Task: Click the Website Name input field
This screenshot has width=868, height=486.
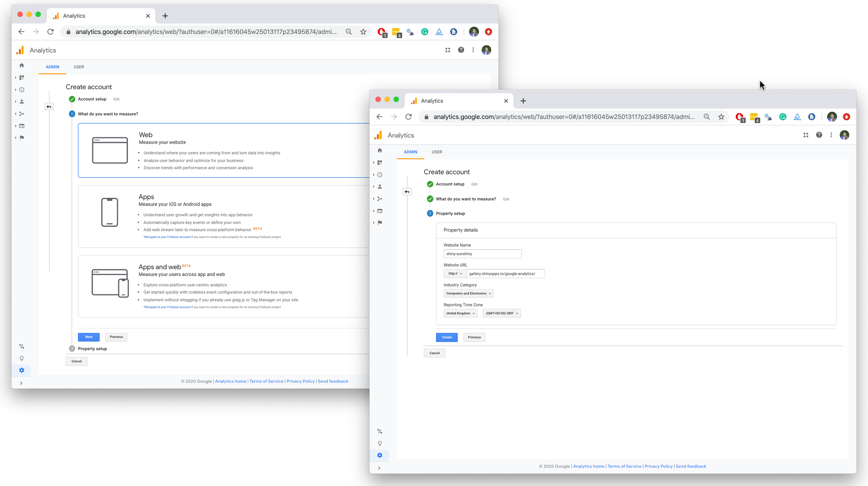Action: [x=483, y=254]
